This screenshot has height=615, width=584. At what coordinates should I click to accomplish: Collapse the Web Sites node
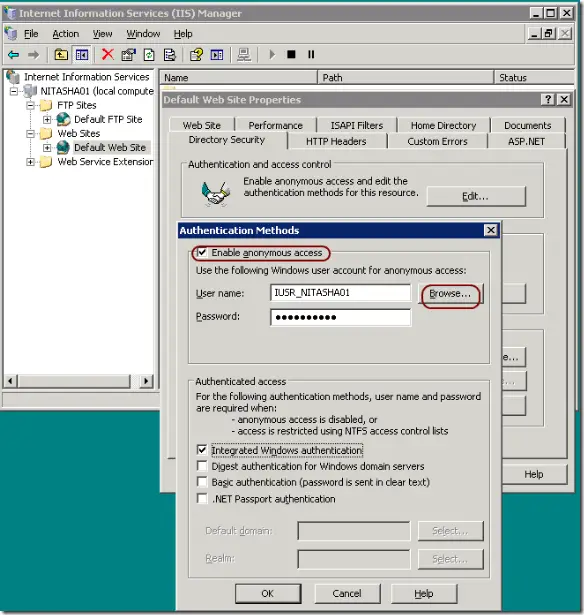point(30,134)
